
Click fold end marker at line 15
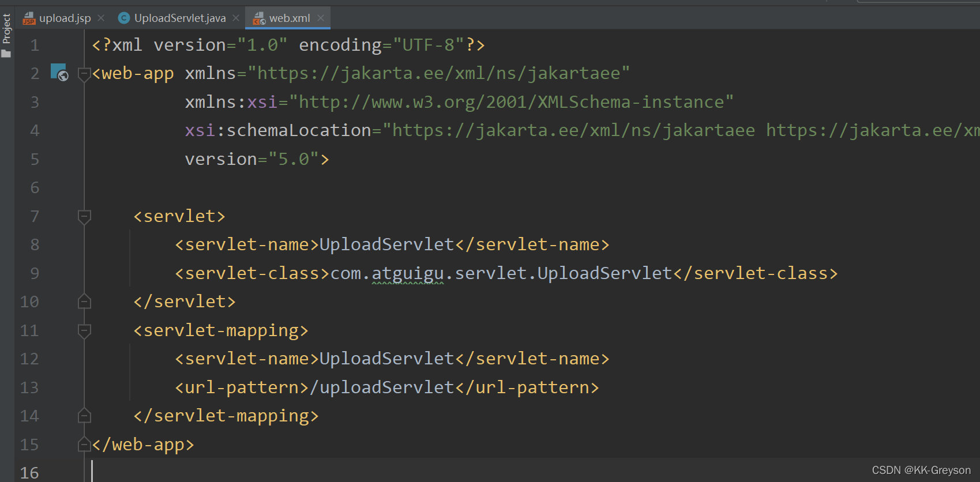[84, 445]
